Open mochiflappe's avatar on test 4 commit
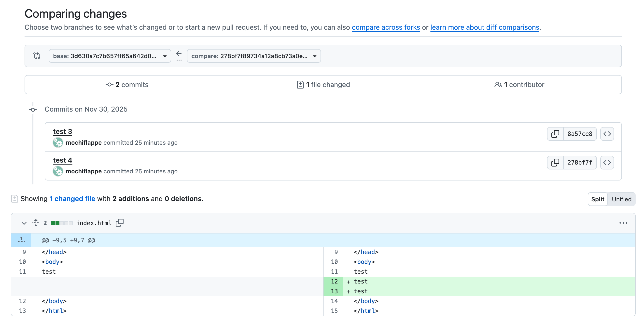This screenshot has height=334, width=644. (58, 171)
